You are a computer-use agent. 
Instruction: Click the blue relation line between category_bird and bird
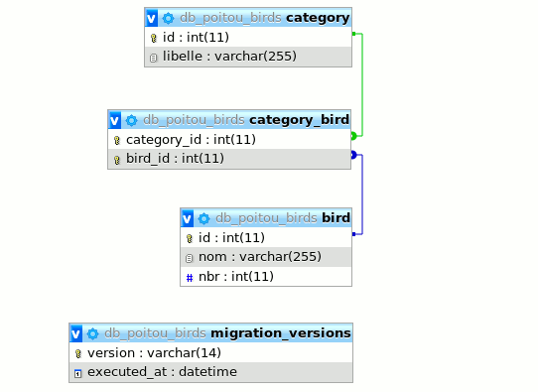pos(362,195)
